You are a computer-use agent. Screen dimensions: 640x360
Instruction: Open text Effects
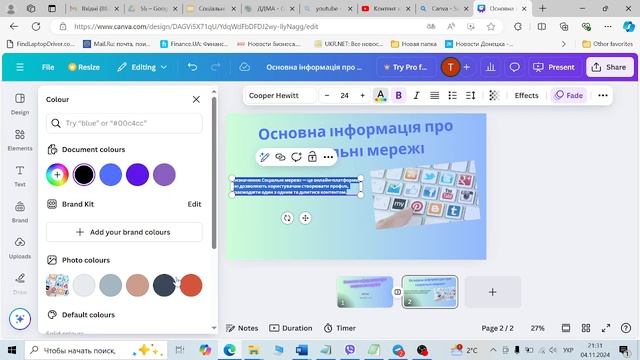coord(526,96)
